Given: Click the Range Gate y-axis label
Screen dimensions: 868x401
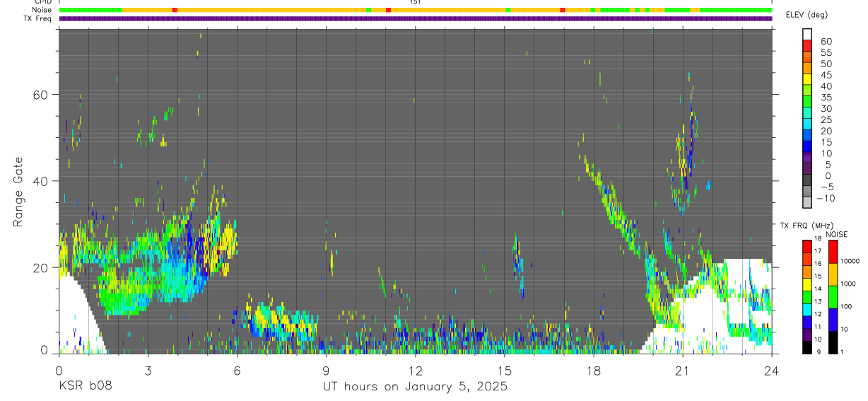Looking at the screenshot, I should 18,192.
